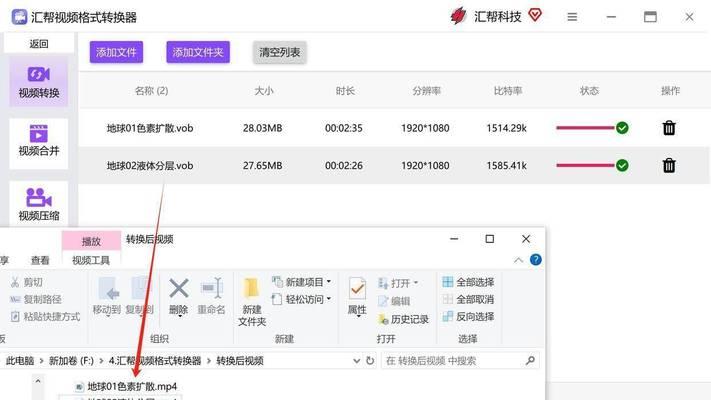Click the up arrow of the Explorer navigation pane scrollbar
The width and height of the screenshot is (711, 400).
38,381
